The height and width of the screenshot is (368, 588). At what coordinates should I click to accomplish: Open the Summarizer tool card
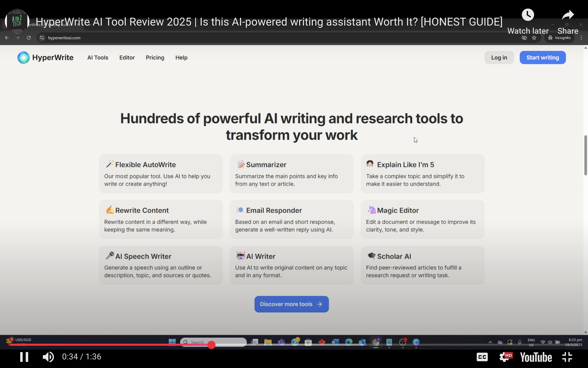(x=291, y=174)
